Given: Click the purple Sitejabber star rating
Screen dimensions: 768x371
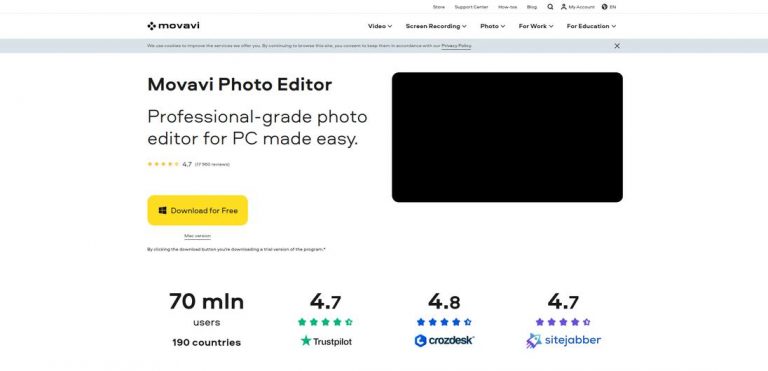Looking at the screenshot, I should 563,322.
